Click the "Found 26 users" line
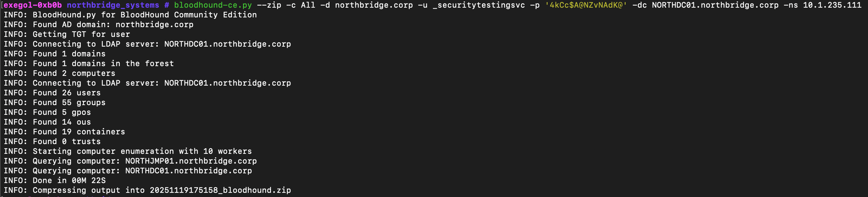The image size is (868, 197). [x=52, y=93]
